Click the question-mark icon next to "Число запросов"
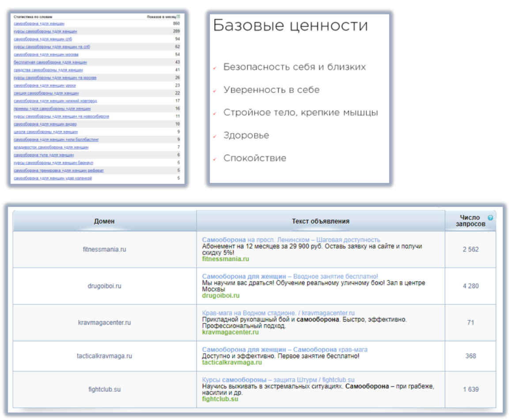The width and height of the screenshot is (530, 420). (490, 218)
